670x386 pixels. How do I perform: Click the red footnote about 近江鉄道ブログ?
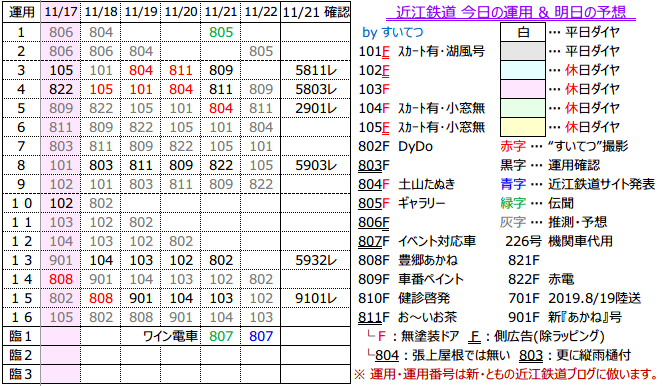pos(507,374)
